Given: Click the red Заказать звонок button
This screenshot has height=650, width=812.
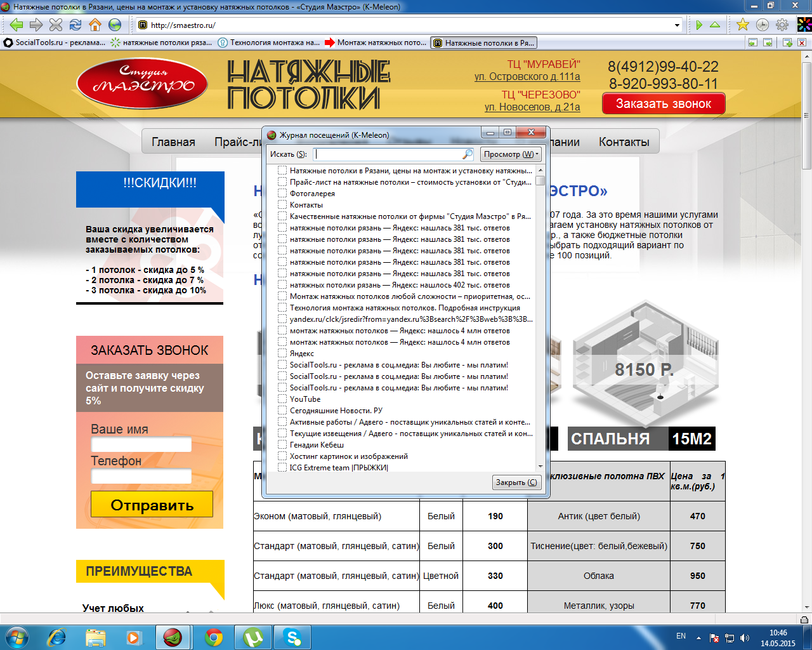Looking at the screenshot, I should tap(664, 104).
